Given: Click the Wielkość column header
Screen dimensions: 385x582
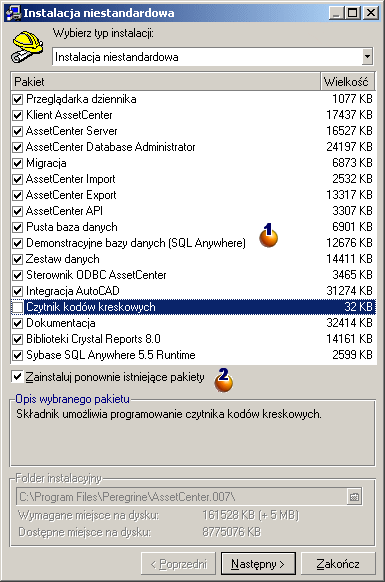Looking at the screenshot, I should [347, 81].
